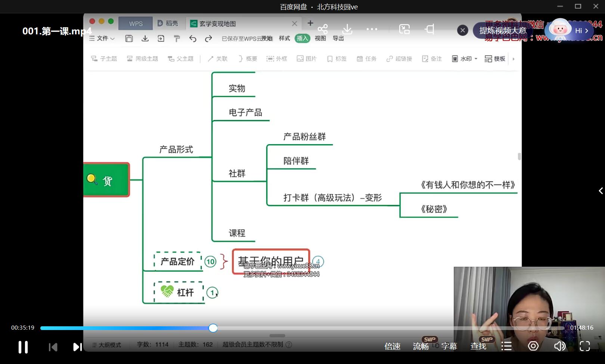Image resolution: width=605 pixels, height=364 pixels.
Task: Expand the 文件 file menu
Action: point(101,38)
